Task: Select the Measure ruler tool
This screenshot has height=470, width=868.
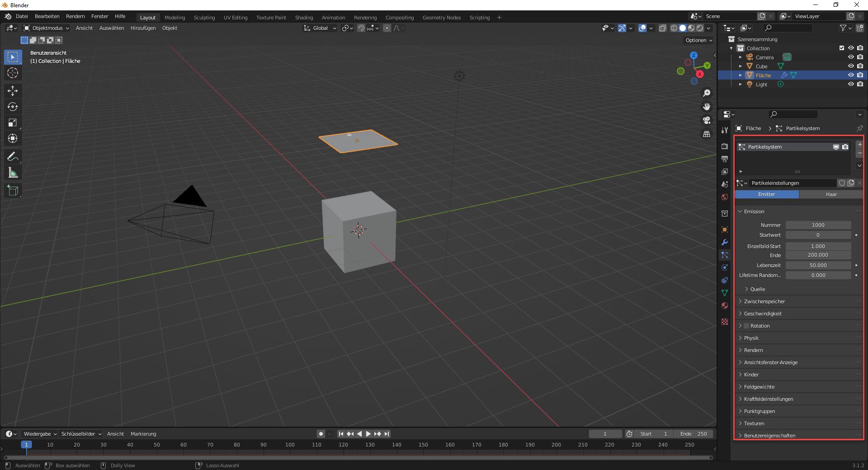Action: (13, 173)
